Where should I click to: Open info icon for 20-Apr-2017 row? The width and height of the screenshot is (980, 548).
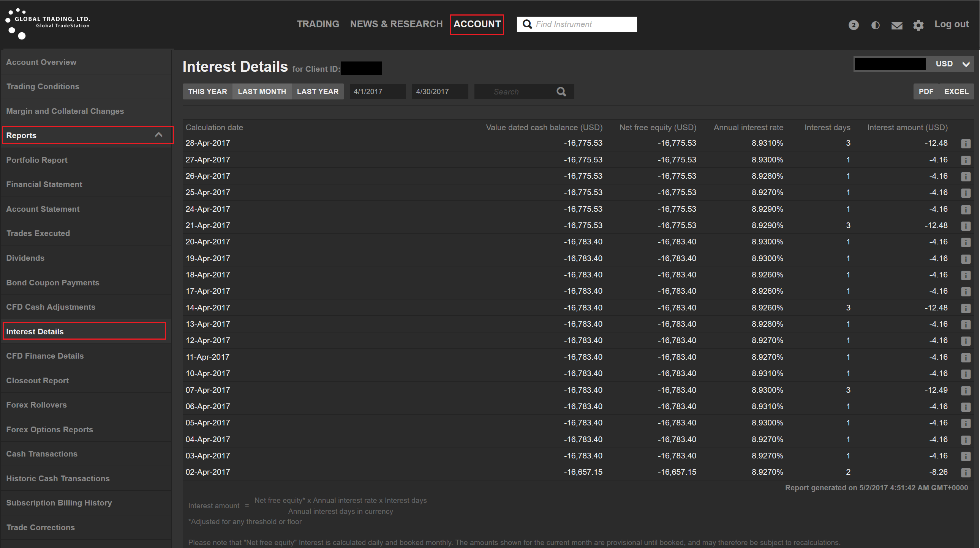[966, 242]
